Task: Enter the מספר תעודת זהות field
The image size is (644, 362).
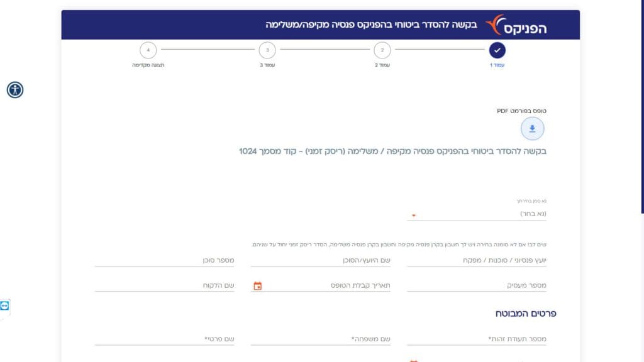Action: point(477,339)
